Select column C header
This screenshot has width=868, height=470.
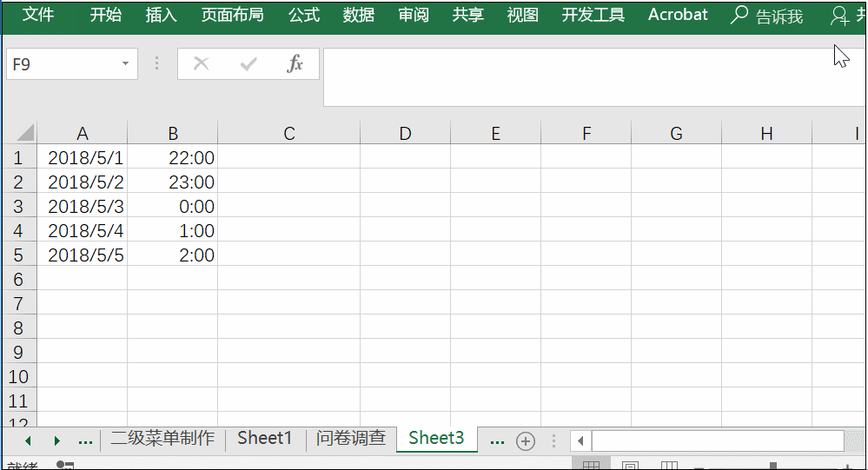289,134
